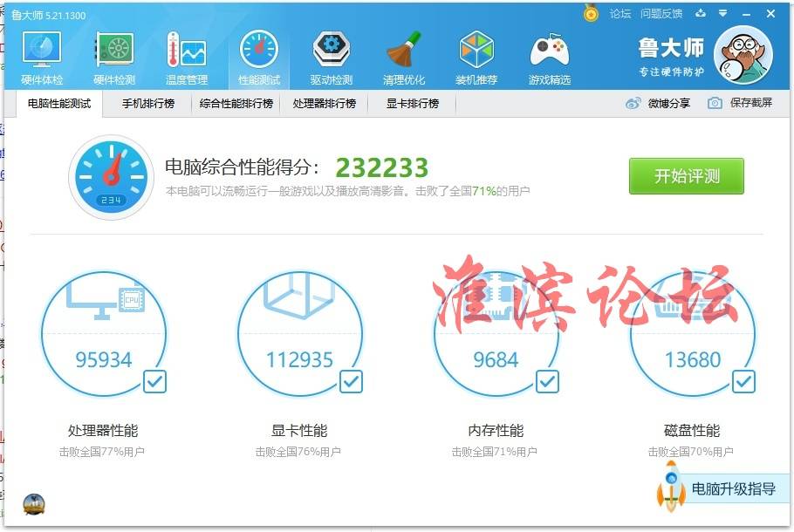Click the disk score 13680

(x=693, y=360)
